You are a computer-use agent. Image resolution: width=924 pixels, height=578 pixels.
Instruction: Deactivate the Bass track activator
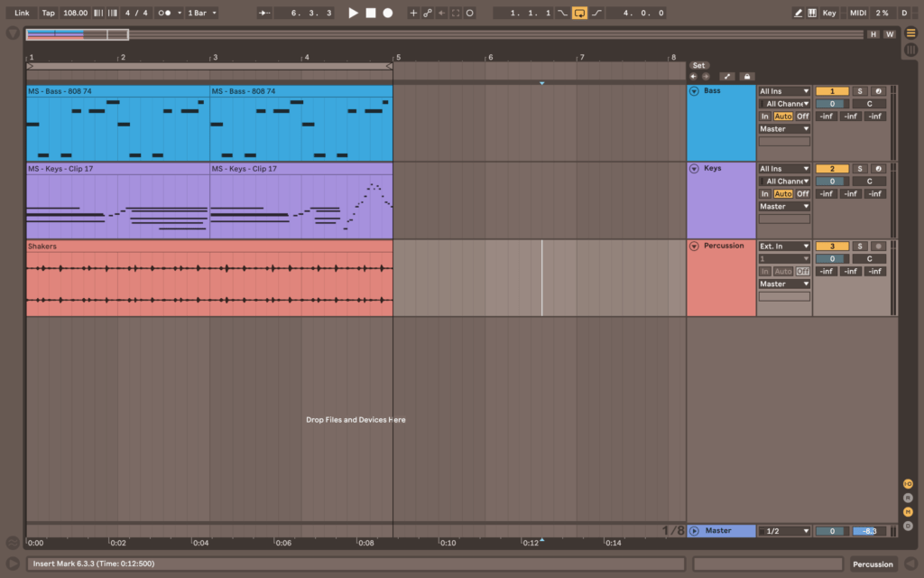coord(831,90)
